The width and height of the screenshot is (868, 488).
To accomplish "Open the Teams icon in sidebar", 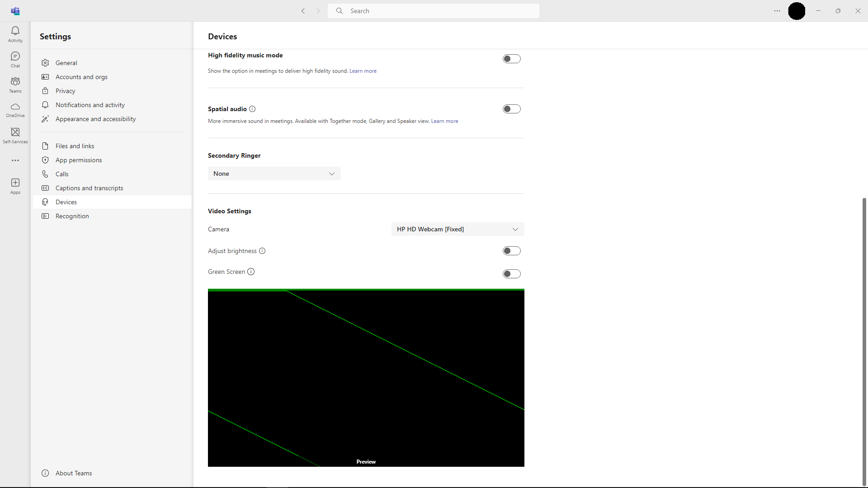I will tap(15, 84).
